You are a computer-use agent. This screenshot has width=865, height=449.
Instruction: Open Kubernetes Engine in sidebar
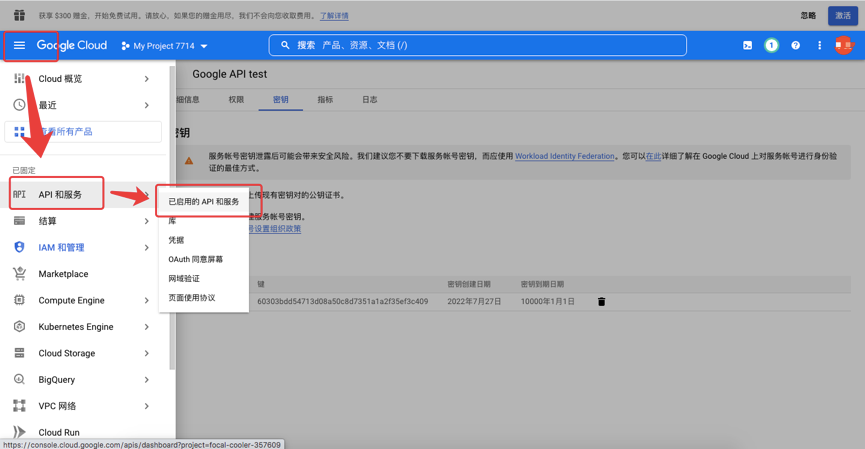(76, 327)
